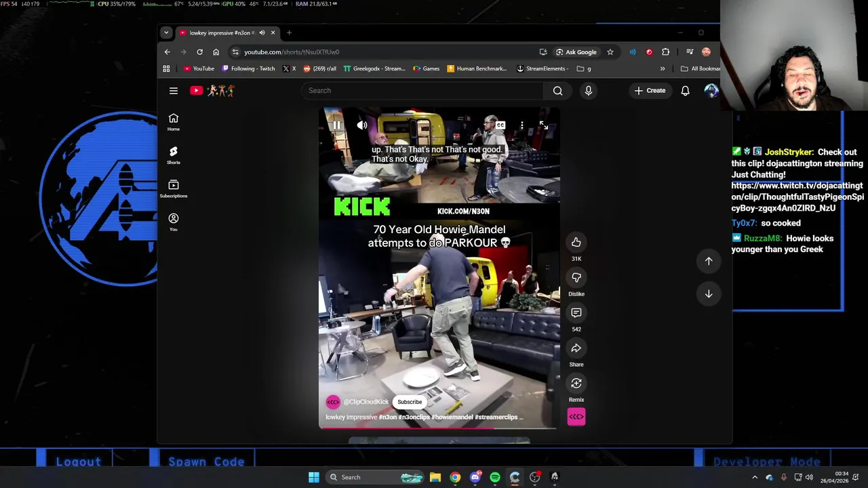Screen dimensions: 868x488
Task: Open the Games bookmark
Action: 426,68
